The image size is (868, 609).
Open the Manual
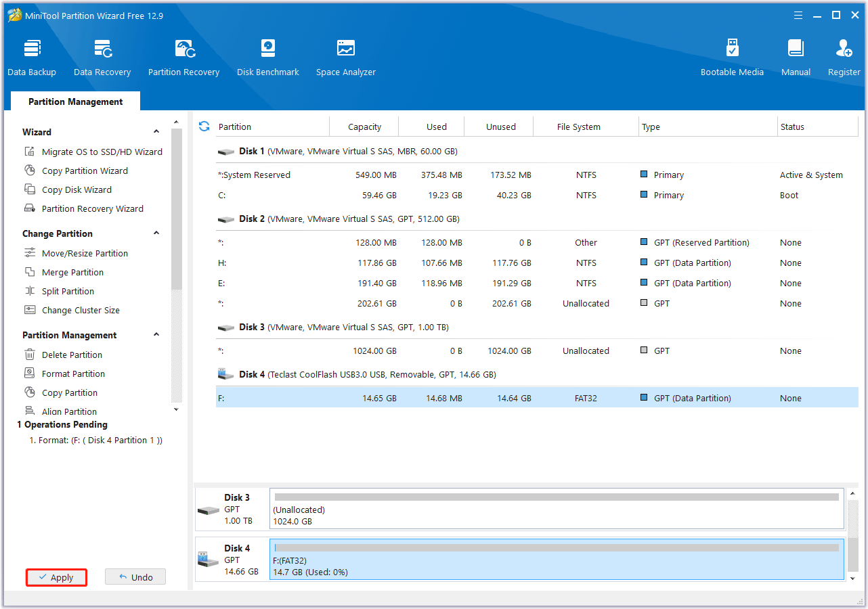tap(796, 58)
